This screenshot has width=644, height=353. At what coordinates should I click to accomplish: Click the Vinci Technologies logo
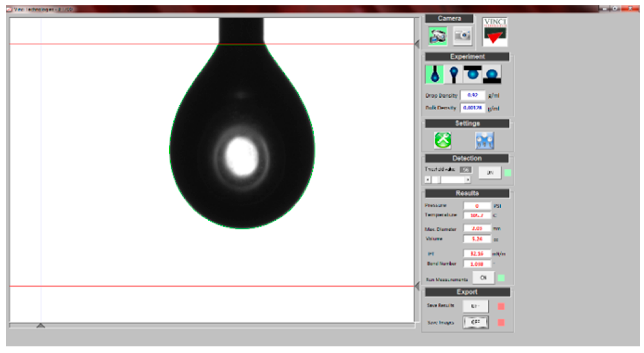point(495,32)
